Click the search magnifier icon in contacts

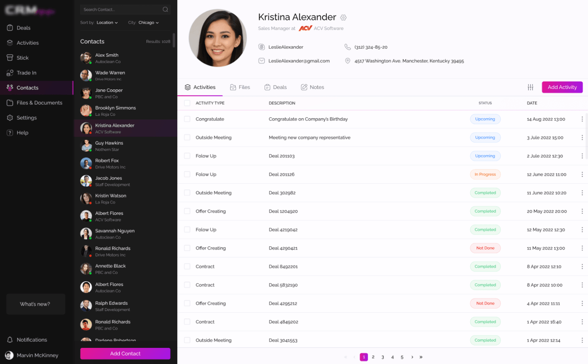click(165, 10)
